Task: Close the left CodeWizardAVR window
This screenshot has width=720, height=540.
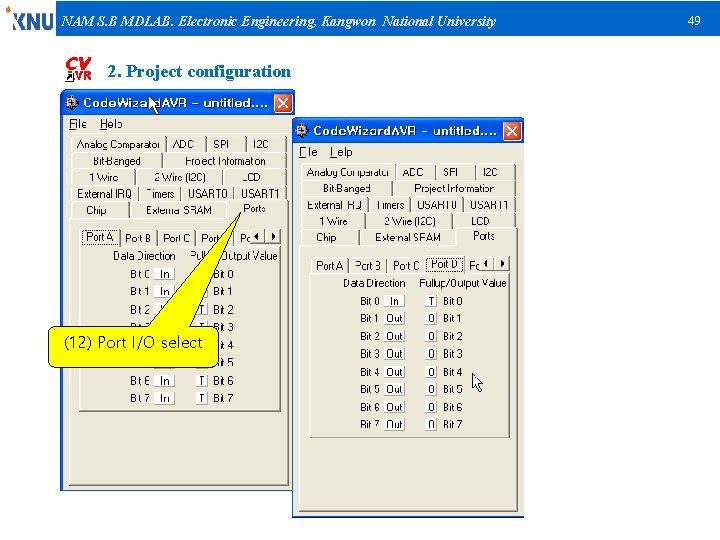Action: click(283, 103)
